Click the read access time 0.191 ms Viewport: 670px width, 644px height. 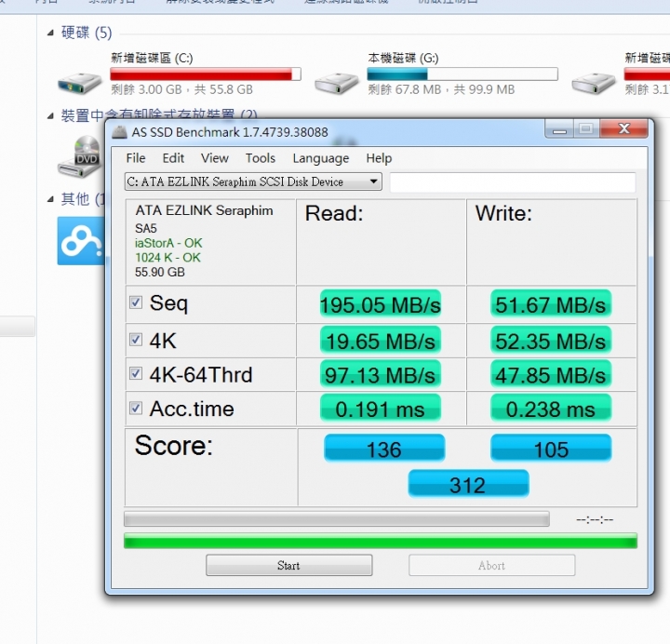point(381,409)
